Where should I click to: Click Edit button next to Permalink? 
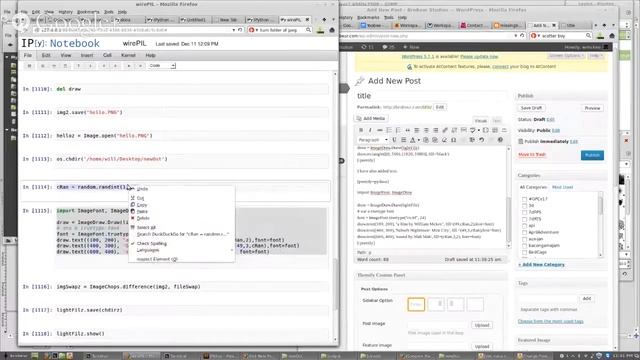click(x=440, y=107)
